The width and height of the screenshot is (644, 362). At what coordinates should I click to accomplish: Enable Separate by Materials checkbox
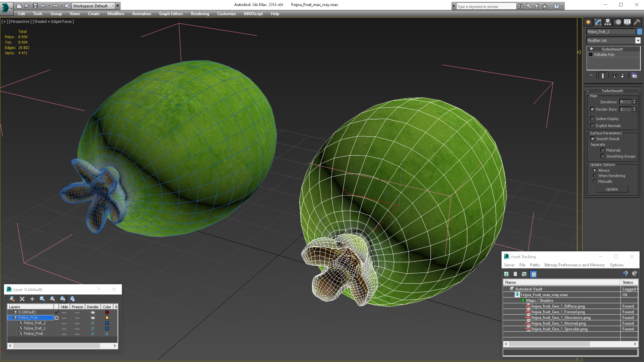[x=602, y=150]
